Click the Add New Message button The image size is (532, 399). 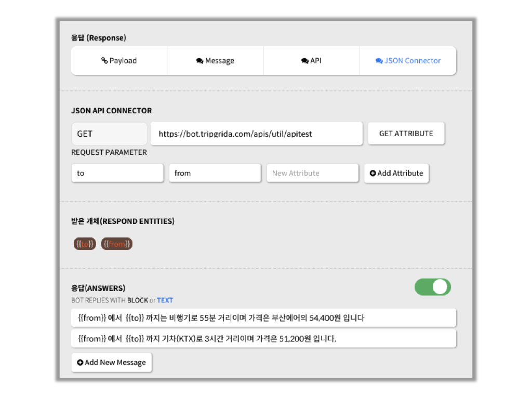click(x=112, y=362)
